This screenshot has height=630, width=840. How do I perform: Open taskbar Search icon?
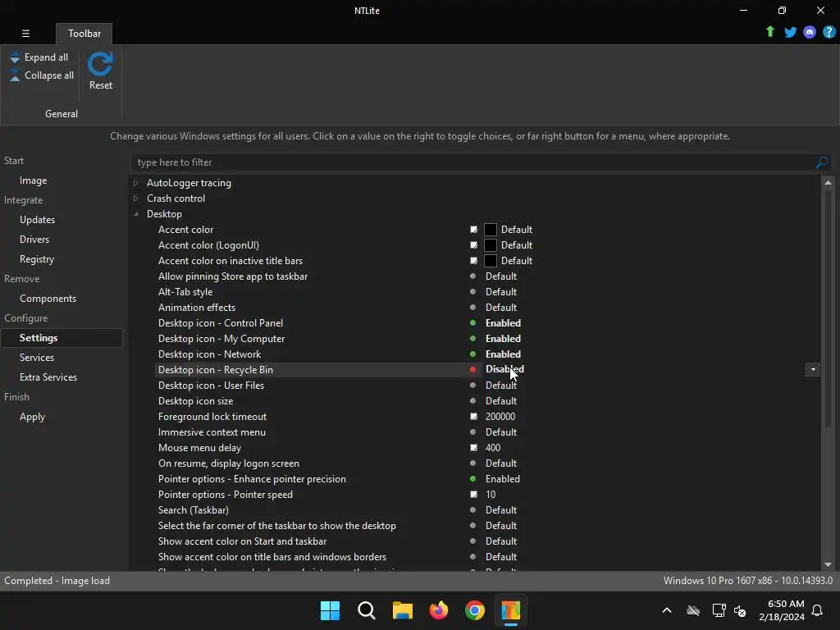click(x=367, y=610)
